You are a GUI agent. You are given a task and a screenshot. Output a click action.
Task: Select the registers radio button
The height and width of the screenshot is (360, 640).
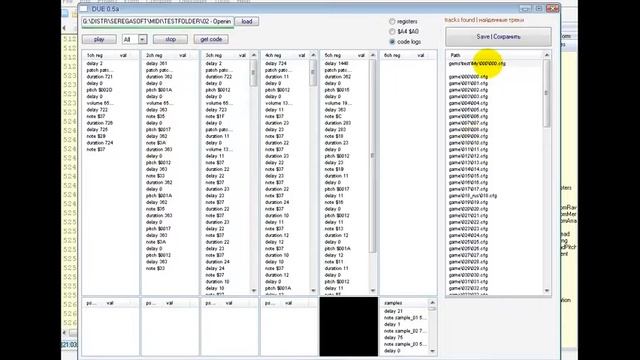click(x=392, y=21)
